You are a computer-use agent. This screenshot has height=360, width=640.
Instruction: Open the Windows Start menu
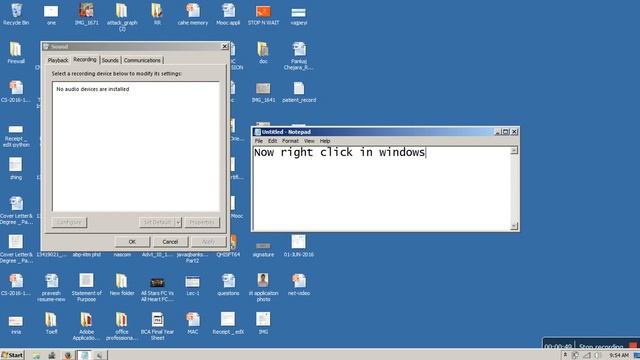tap(12, 355)
